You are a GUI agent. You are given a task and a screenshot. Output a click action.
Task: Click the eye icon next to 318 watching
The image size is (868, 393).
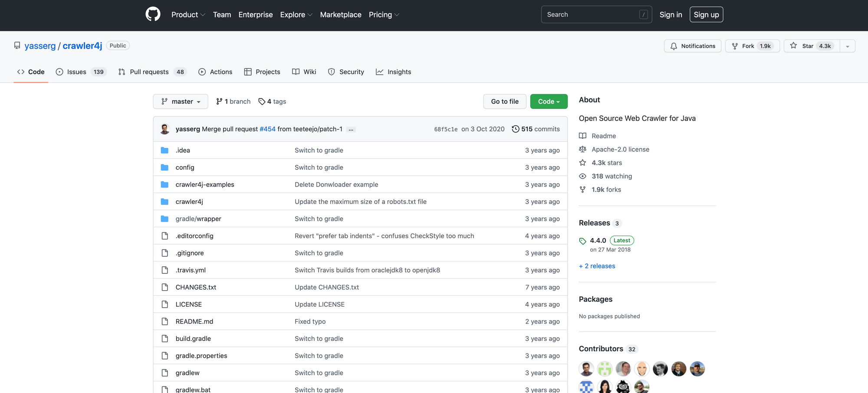582,176
